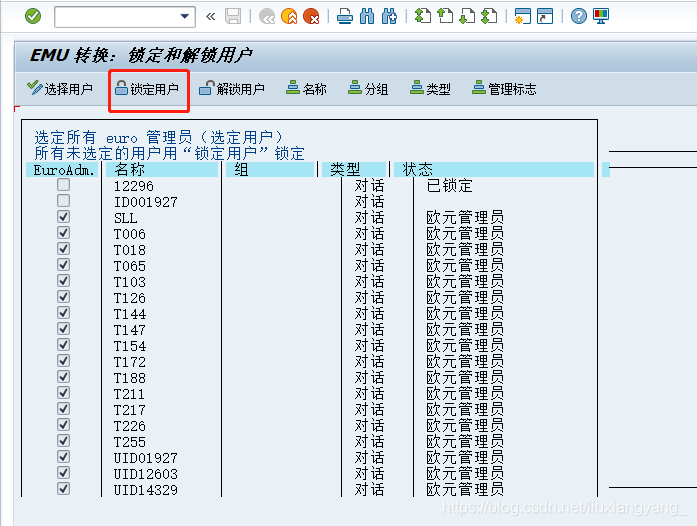The image size is (697, 526).
Task: Collapse the command field with the double-chevron
Action: click(211, 17)
